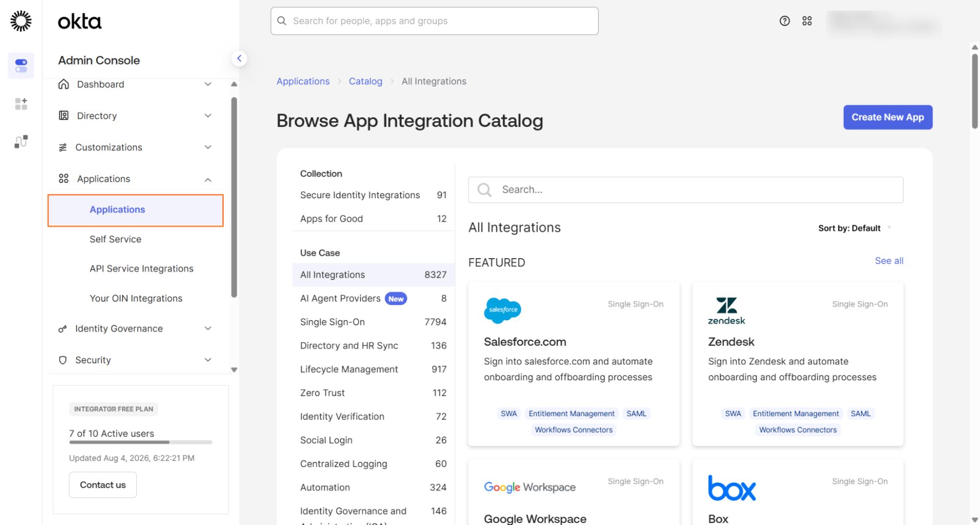Open the workflows icon in left rail
Screen dimensions: 980x525
click(x=21, y=141)
